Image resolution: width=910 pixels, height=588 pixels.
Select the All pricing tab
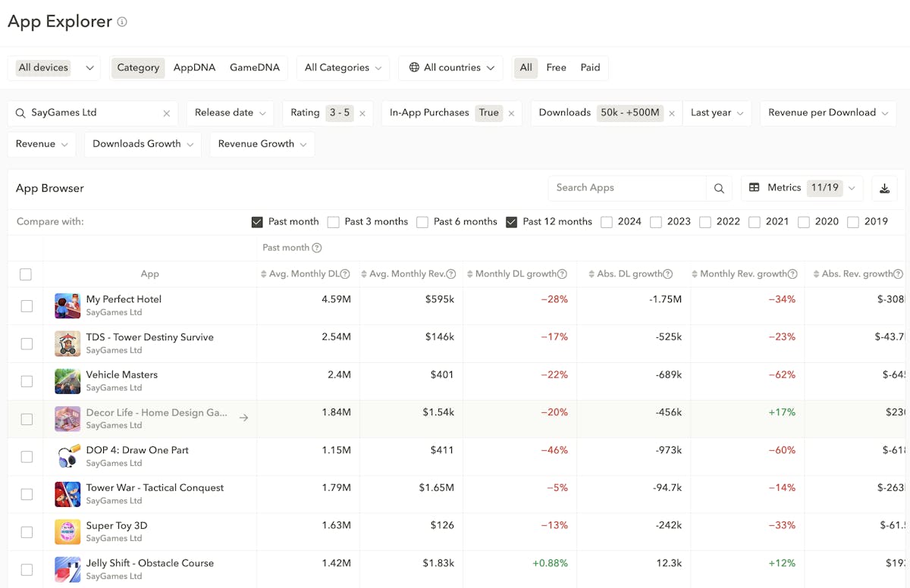(526, 67)
